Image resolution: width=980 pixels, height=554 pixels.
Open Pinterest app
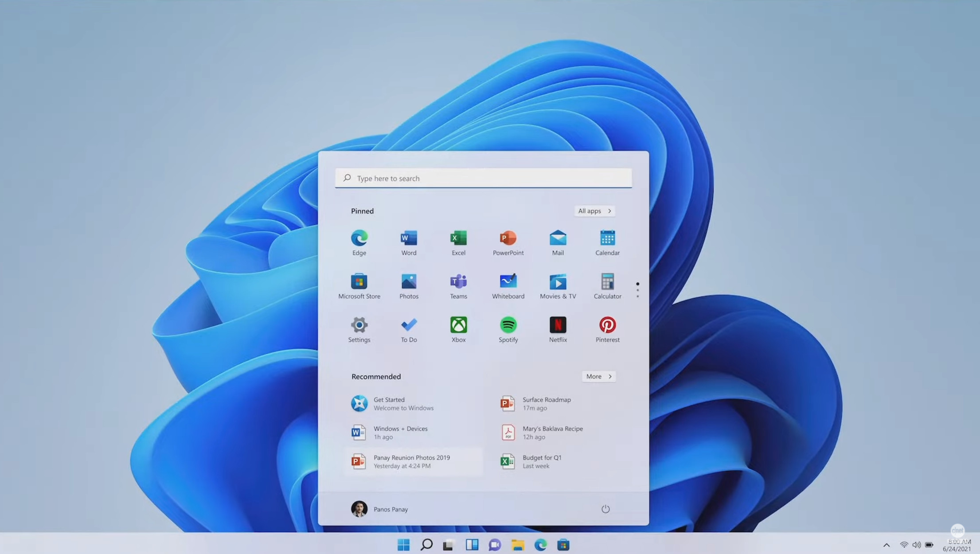click(x=607, y=325)
